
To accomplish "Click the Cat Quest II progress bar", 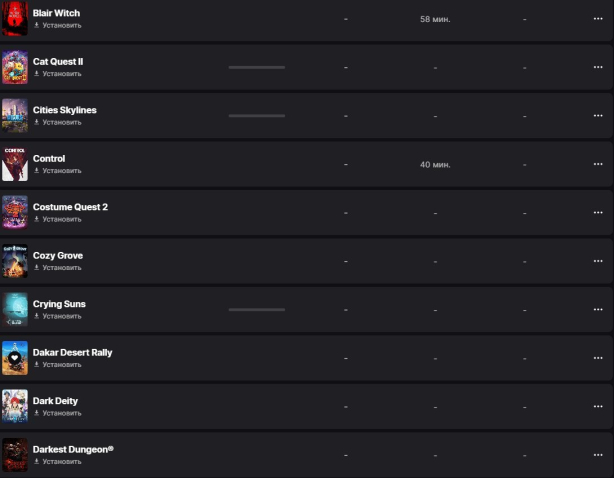I will coord(257,67).
